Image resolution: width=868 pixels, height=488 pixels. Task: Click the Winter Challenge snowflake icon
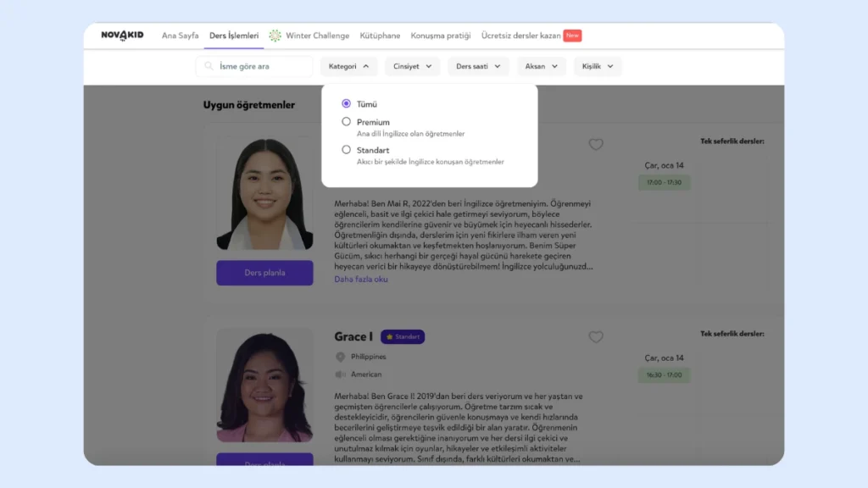point(275,36)
